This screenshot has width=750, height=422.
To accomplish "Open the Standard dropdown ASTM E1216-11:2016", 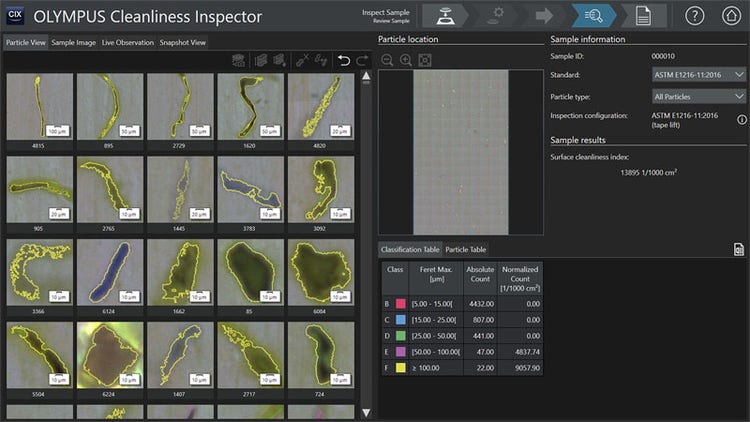I will tap(698, 74).
